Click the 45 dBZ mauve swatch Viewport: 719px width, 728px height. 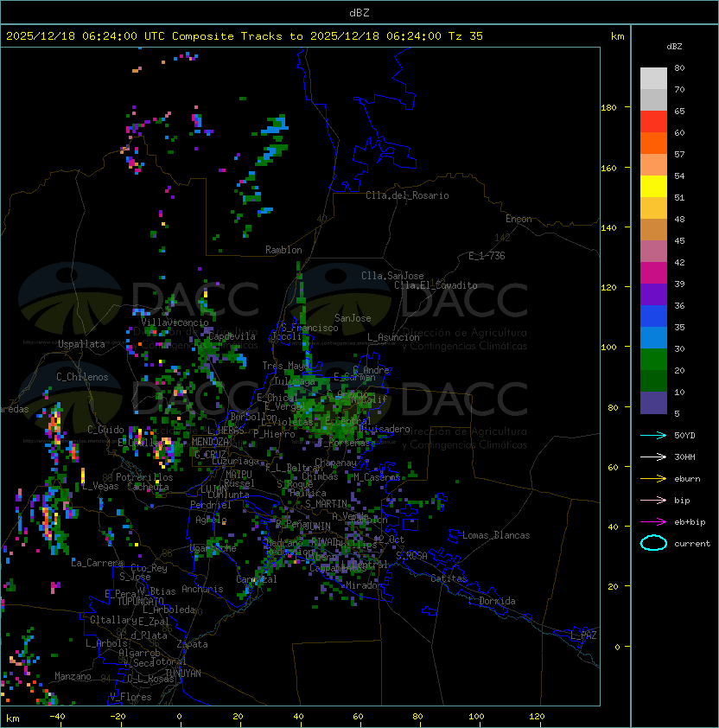653,252
